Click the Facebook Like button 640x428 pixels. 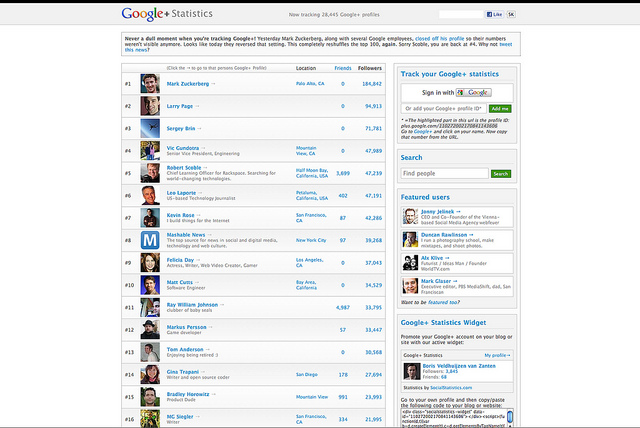[492, 15]
